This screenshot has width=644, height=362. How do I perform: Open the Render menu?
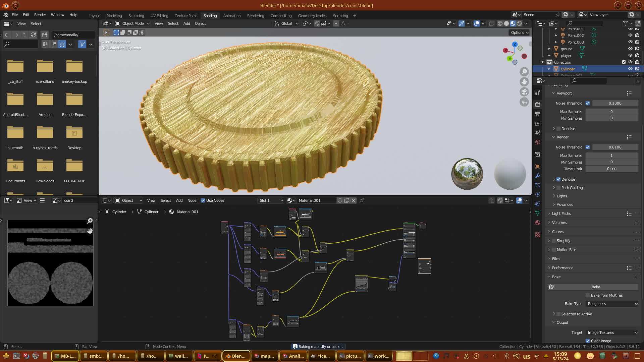(x=40, y=15)
